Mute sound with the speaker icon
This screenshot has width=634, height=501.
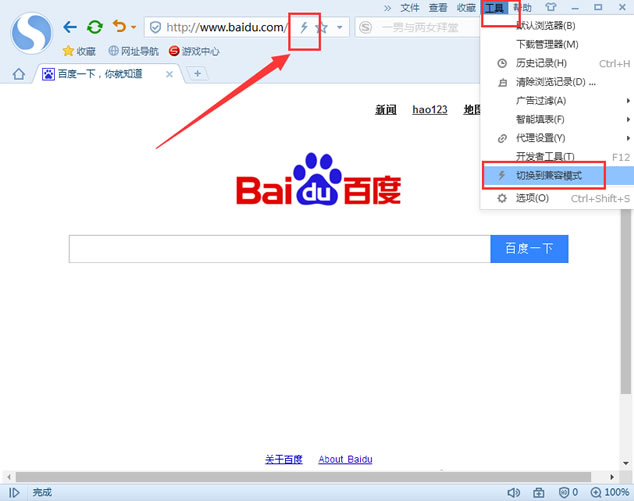[x=514, y=493]
